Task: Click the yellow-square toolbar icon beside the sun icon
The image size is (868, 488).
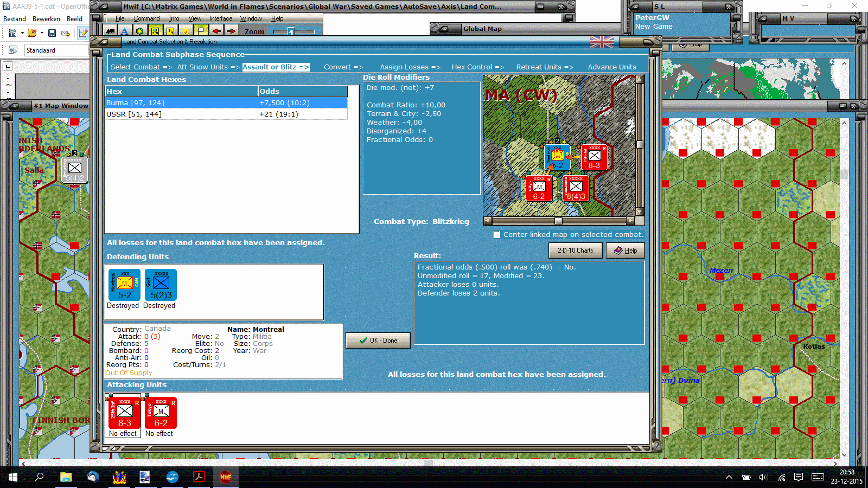Action: [170, 31]
